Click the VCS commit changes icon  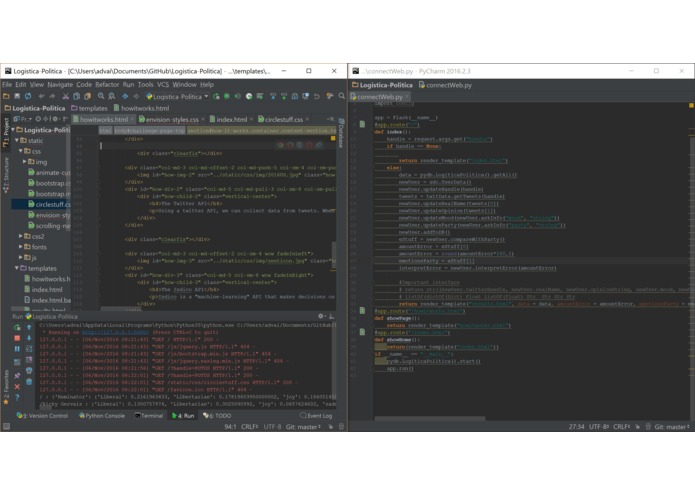click(284, 96)
